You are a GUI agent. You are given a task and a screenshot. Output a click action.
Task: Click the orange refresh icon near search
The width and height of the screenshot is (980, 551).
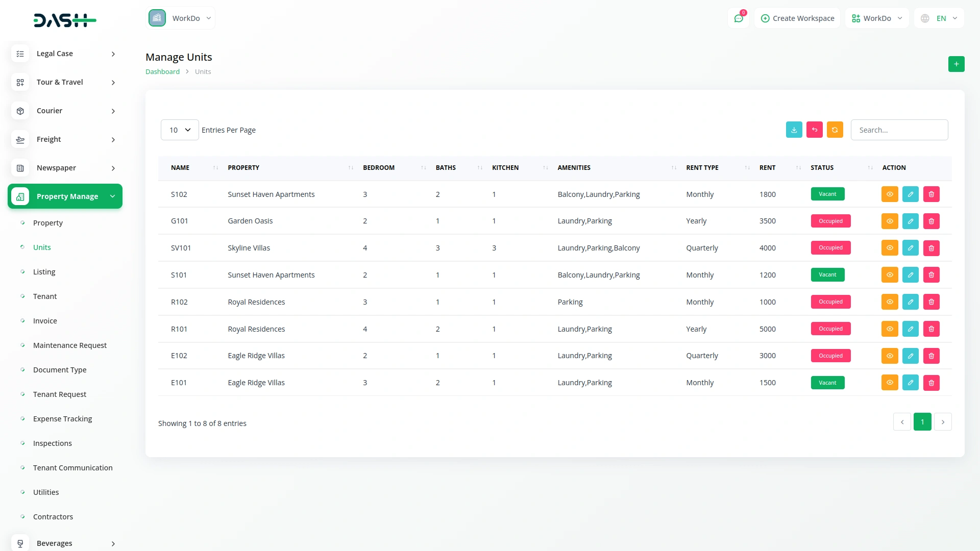tap(835, 130)
